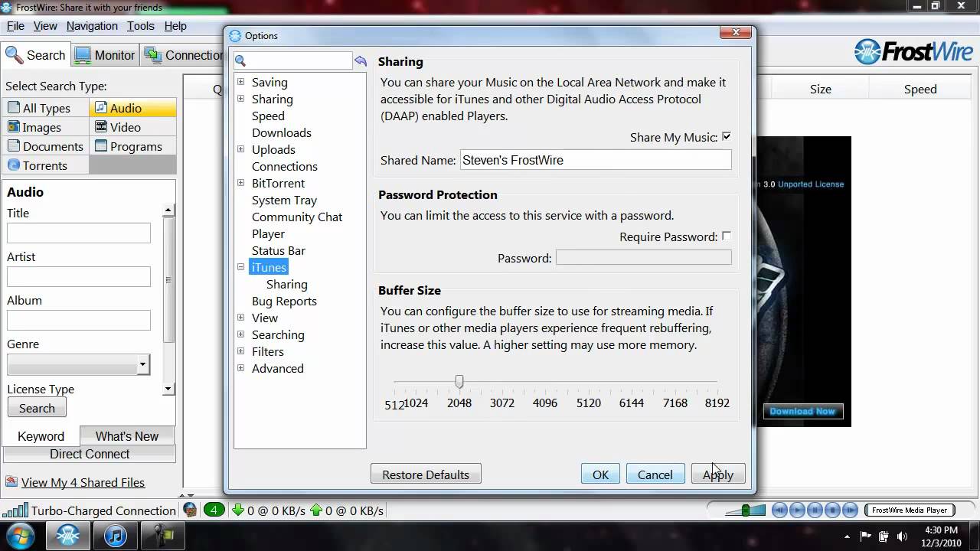The image size is (980, 551).
Task: Select Images search type
Action: pos(46,127)
